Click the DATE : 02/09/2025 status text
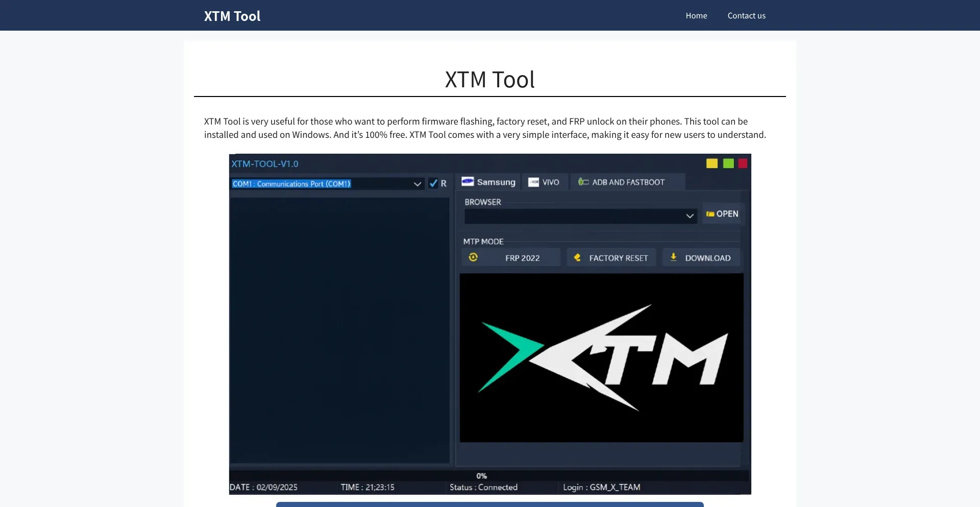The image size is (980, 507). (x=263, y=488)
